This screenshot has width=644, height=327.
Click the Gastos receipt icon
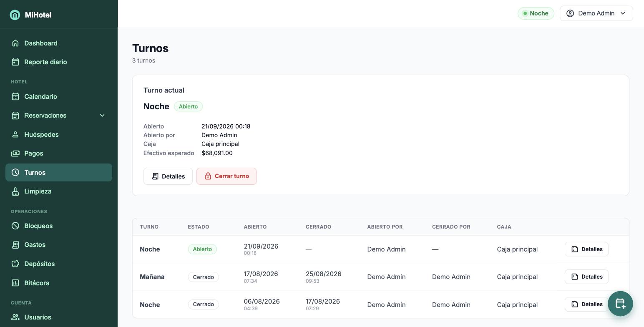15,245
